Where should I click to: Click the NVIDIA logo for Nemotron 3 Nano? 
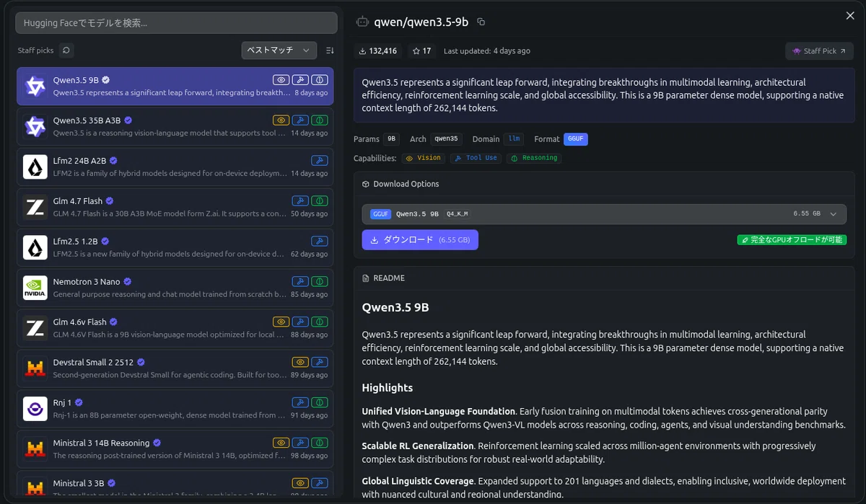pos(35,288)
